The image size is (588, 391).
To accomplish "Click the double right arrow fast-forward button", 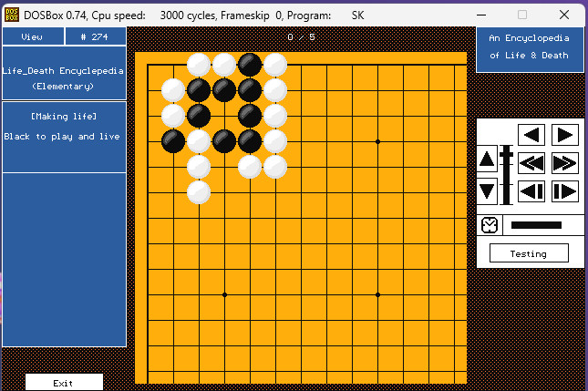I will (x=564, y=163).
